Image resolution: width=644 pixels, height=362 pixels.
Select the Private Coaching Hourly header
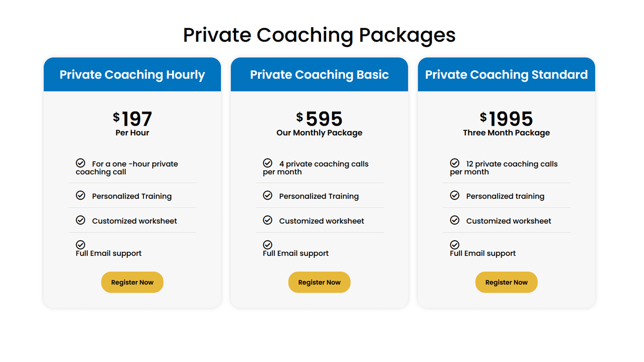tap(132, 74)
